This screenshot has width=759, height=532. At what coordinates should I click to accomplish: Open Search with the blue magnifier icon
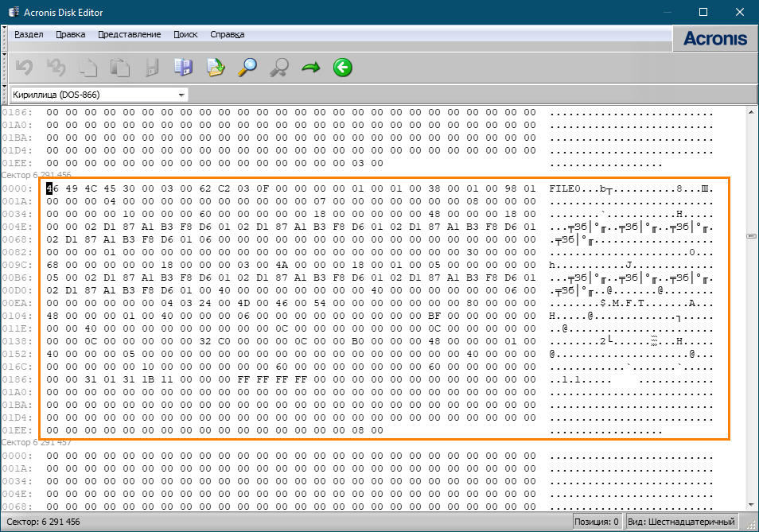[x=247, y=68]
